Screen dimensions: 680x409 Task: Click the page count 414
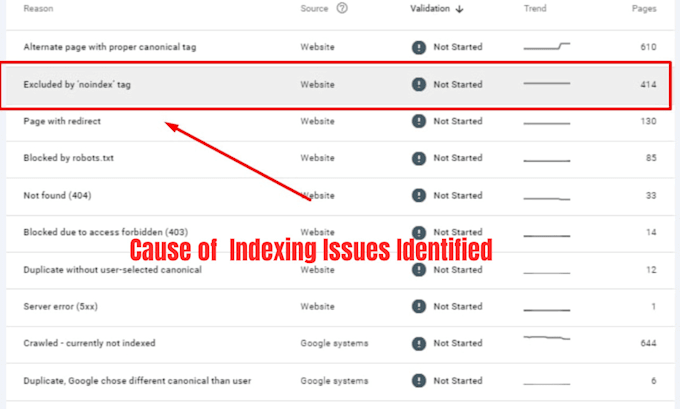point(648,85)
